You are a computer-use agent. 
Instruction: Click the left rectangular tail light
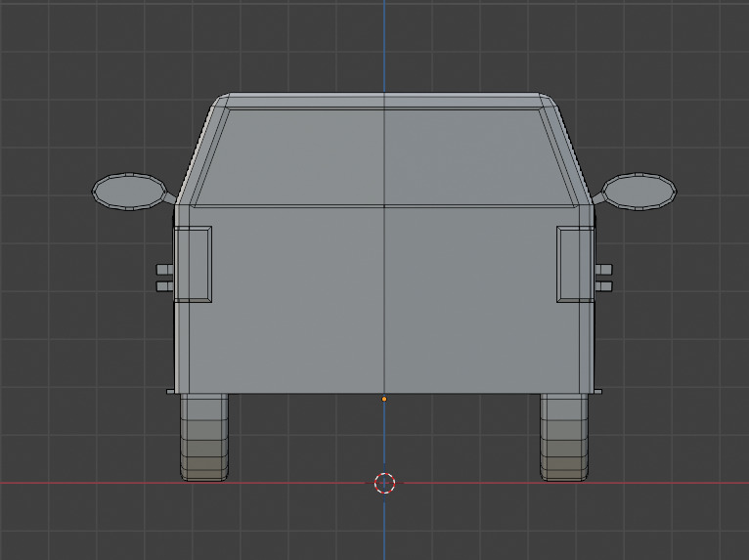[x=193, y=265]
